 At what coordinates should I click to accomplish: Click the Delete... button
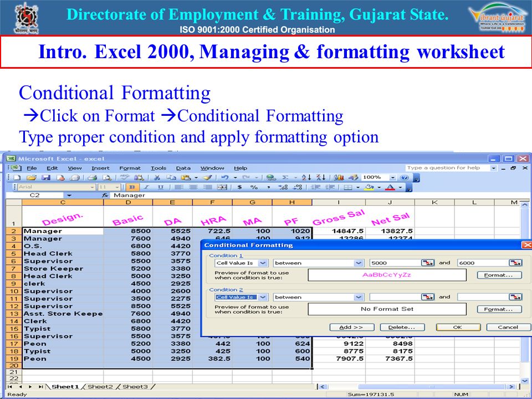[402, 328]
